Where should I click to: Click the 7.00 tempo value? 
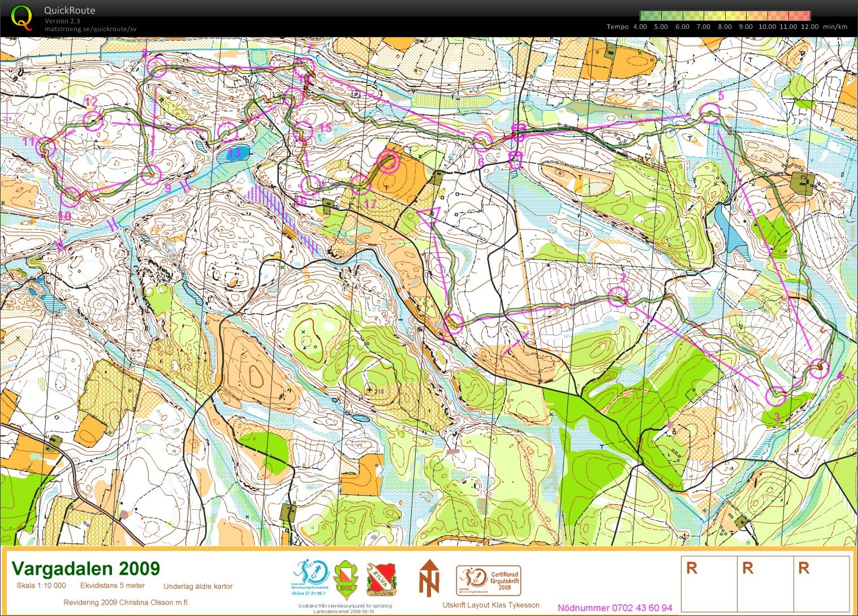coord(704,27)
